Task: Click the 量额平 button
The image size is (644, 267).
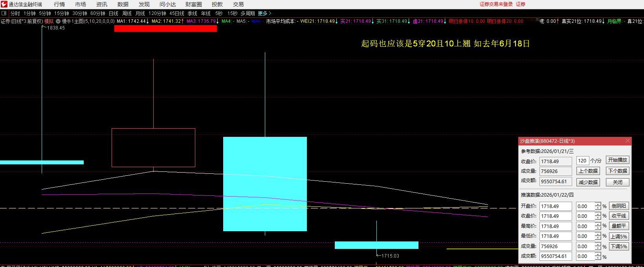Action: pos(619,226)
